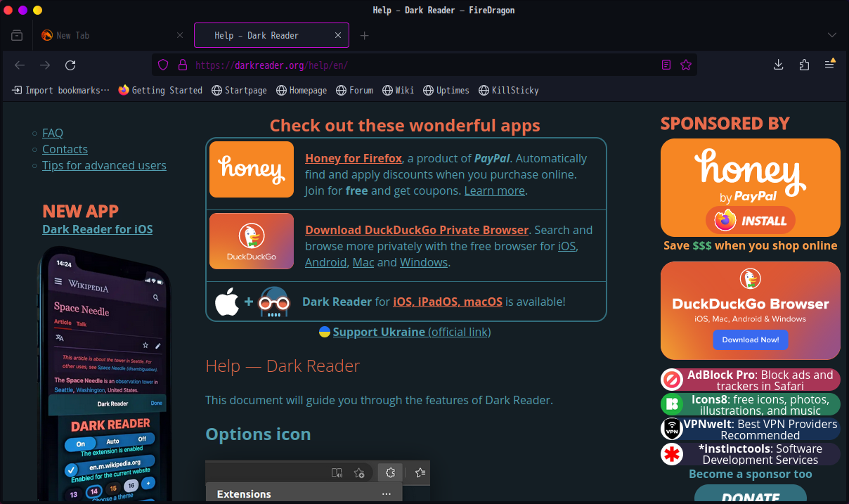Bookmark this page with the star icon
849x504 pixels.
[x=686, y=65]
